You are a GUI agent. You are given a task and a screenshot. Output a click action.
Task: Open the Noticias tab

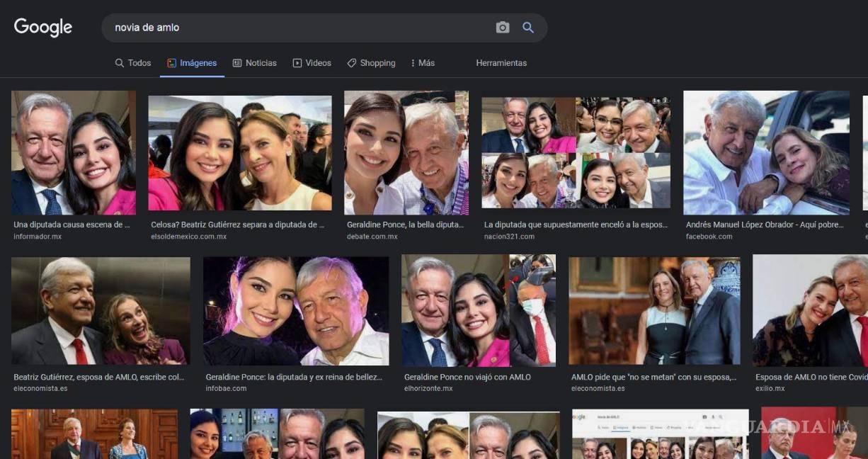pos(254,63)
